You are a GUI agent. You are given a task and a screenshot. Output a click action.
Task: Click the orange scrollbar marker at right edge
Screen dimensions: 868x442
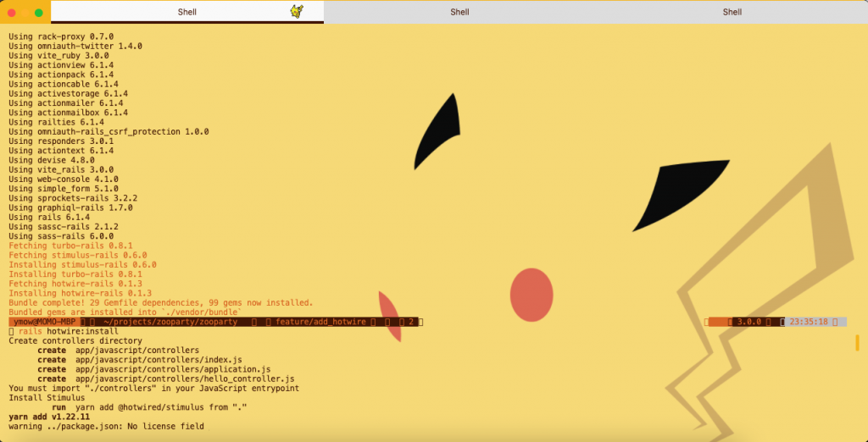coord(857,342)
